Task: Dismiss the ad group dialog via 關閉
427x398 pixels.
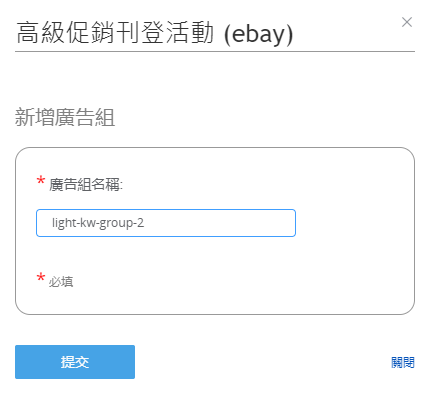Action: (403, 362)
